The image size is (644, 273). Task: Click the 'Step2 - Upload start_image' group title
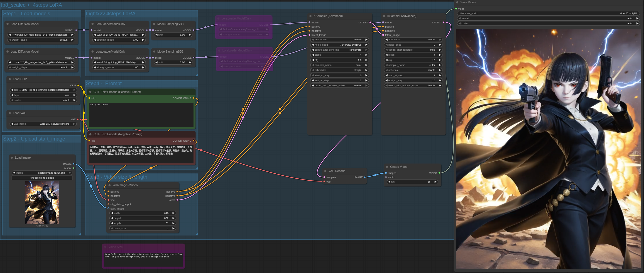click(34, 139)
